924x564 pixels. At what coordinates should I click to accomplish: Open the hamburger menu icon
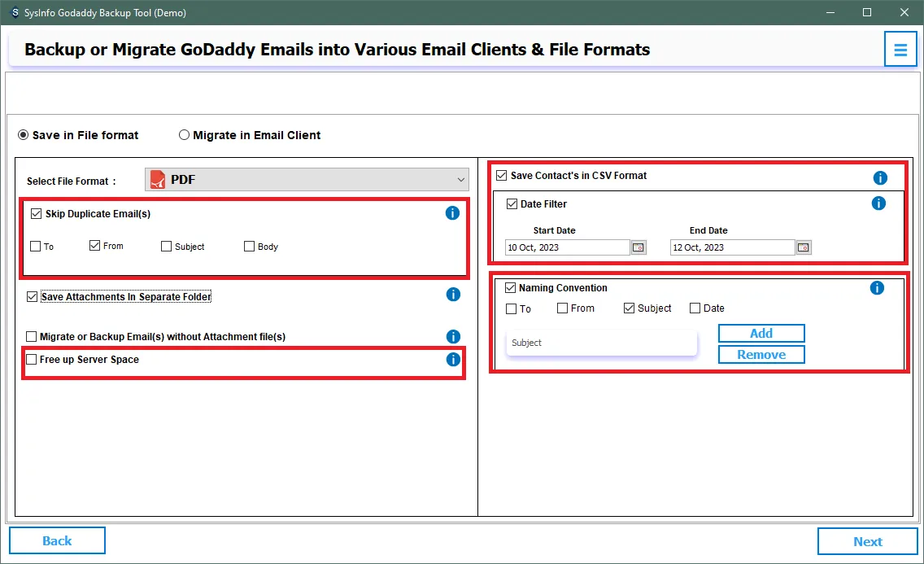pyautogui.click(x=900, y=50)
